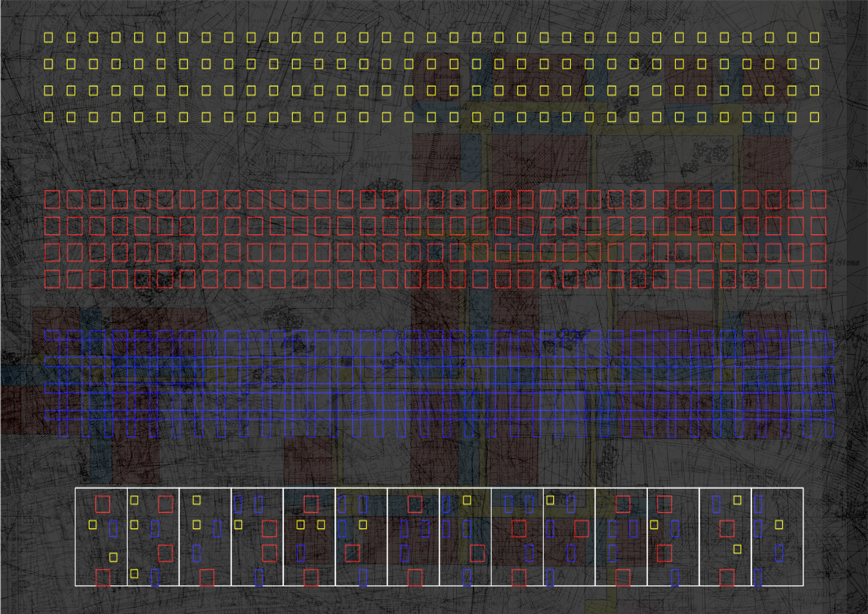Screen dimensions: 868x614
Task: Click top-left yellow square in second white panel
Action: 134,500
